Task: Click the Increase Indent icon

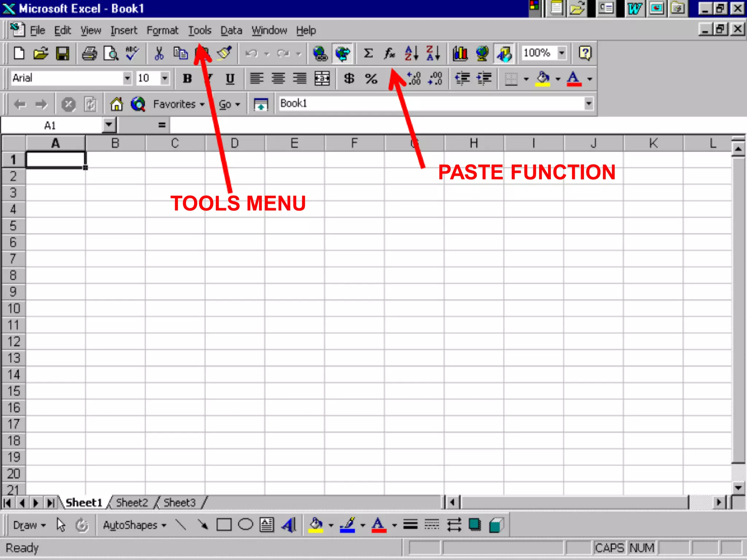Action: (x=484, y=78)
